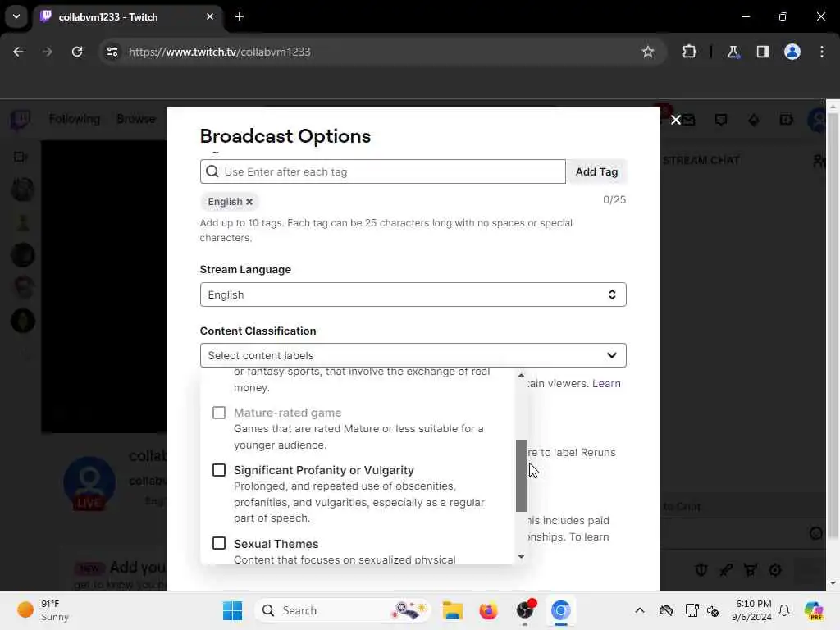This screenshot has width=840, height=630.
Task: Click scroll-up arrow of content labels list
Action: click(521, 375)
